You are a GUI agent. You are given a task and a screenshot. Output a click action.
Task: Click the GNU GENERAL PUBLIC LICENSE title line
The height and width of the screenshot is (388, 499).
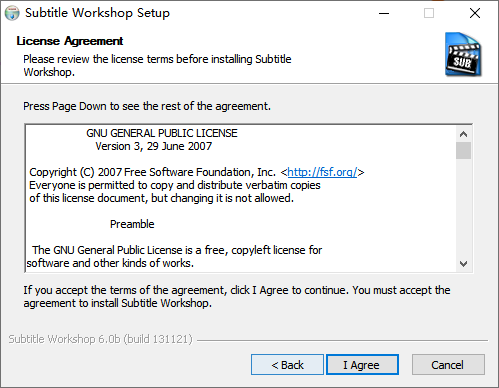162,133
